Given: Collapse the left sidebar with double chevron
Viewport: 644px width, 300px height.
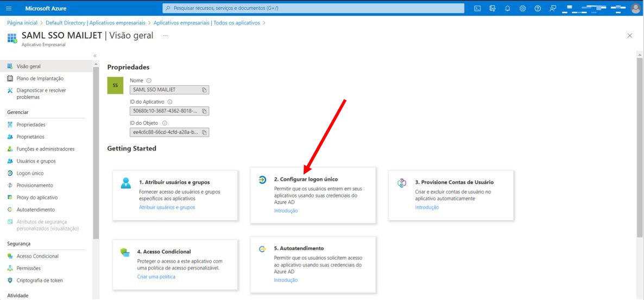Looking at the screenshot, I should pos(95,55).
